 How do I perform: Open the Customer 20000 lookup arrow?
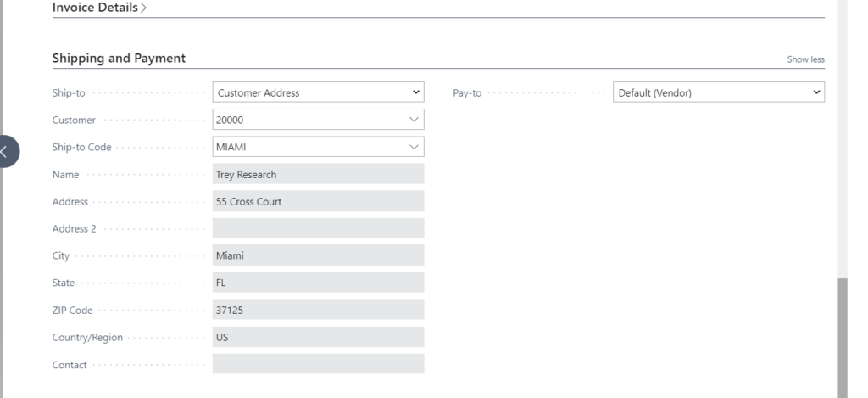tap(414, 120)
